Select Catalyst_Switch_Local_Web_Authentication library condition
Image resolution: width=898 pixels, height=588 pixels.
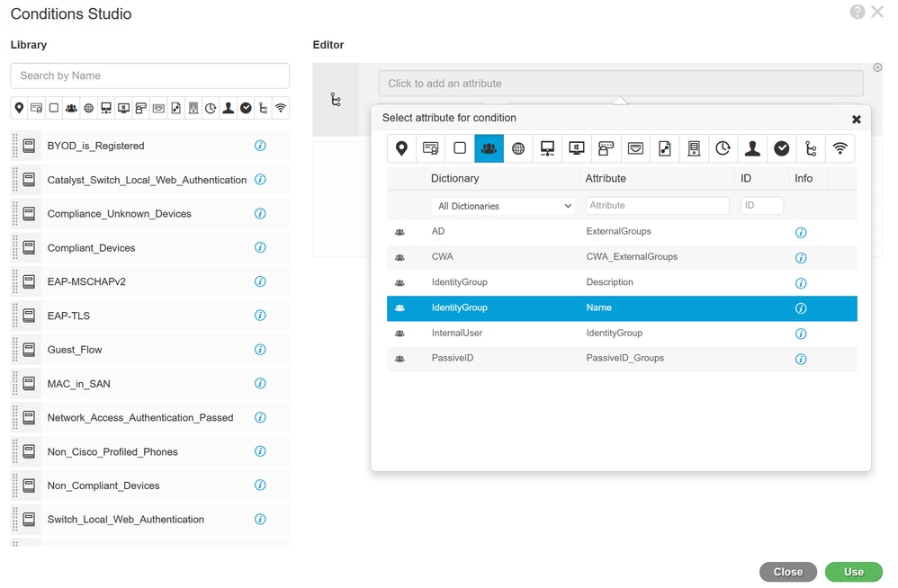pos(149,180)
